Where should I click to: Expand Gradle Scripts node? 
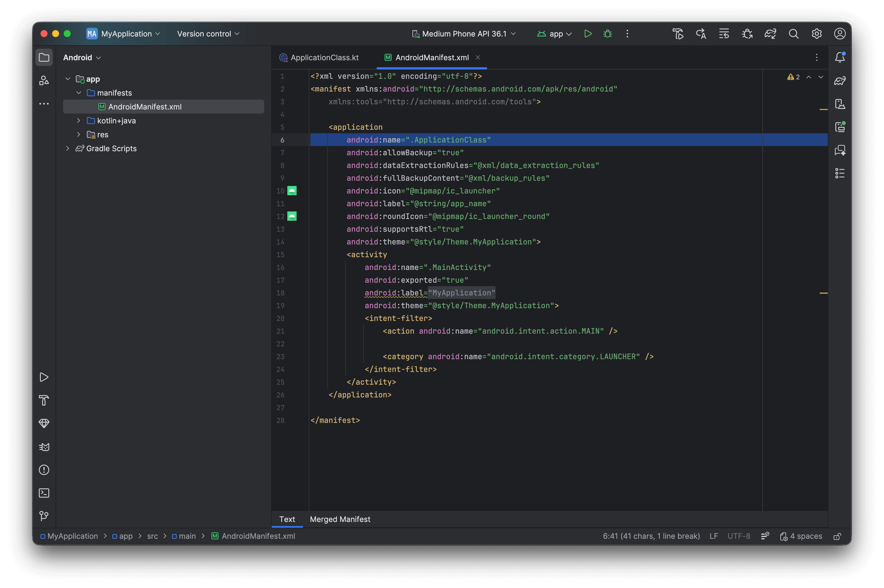pyautogui.click(x=67, y=148)
